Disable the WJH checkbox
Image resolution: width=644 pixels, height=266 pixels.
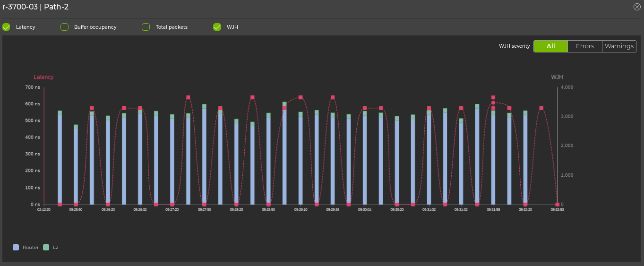pos(217,27)
